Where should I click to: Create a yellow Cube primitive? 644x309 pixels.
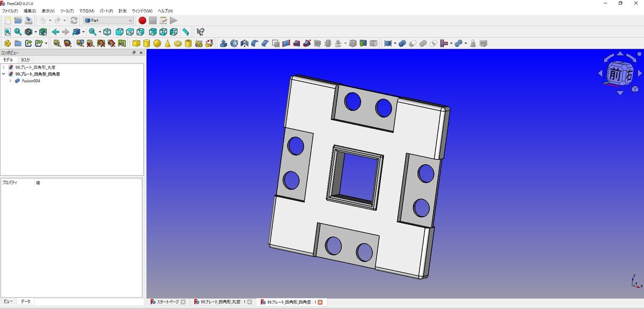[x=136, y=43]
